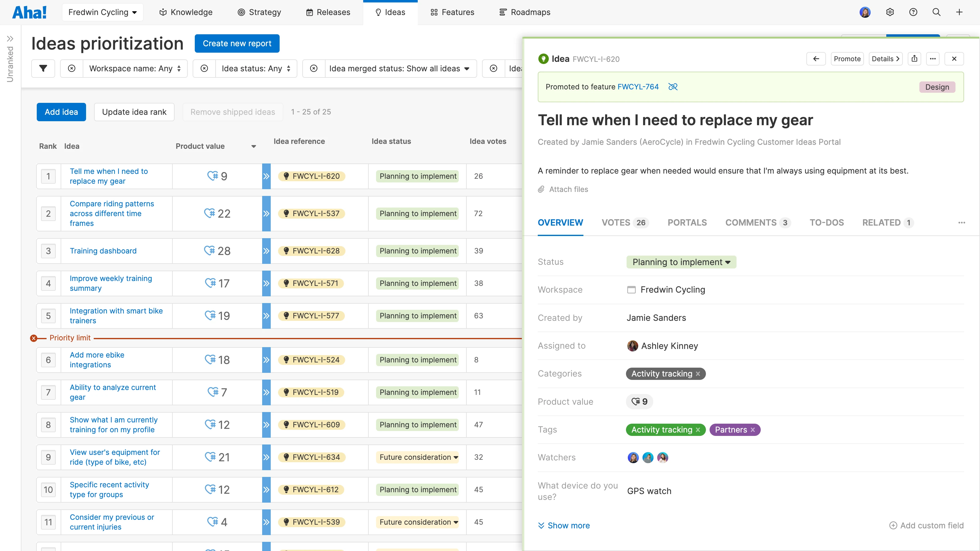The height and width of the screenshot is (551, 980).
Task: Unlink promoted feature FWCYL-764
Action: [673, 87]
